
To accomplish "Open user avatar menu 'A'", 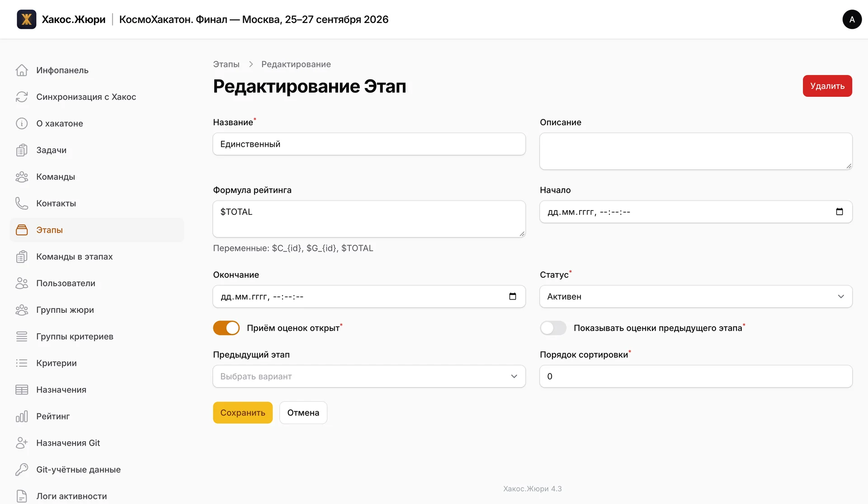I will click(x=852, y=19).
